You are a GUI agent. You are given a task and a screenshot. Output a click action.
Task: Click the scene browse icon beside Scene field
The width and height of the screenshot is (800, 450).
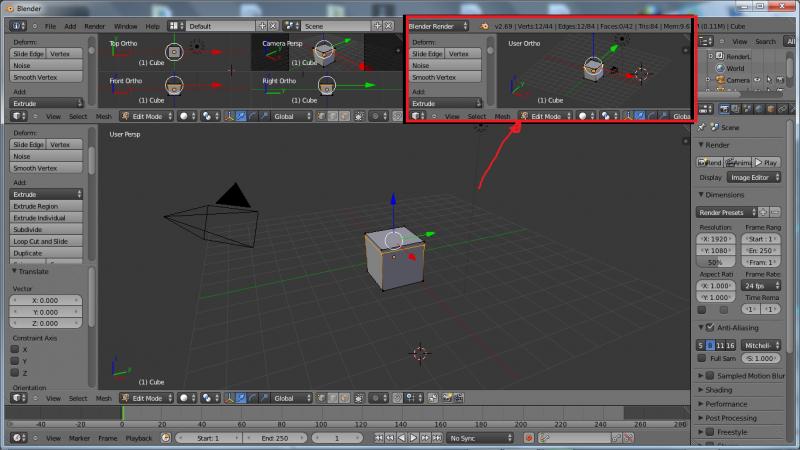click(x=291, y=26)
